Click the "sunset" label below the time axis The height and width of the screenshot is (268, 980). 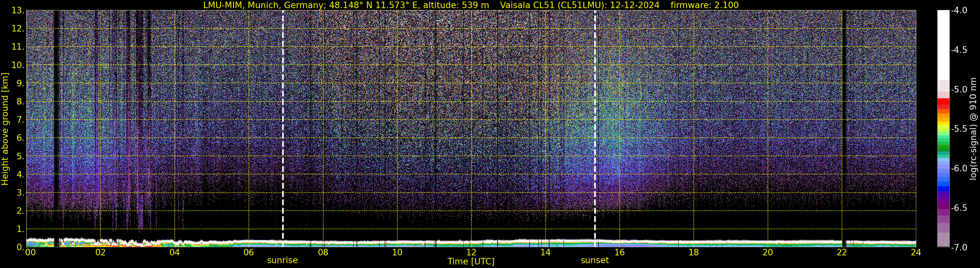click(x=595, y=260)
